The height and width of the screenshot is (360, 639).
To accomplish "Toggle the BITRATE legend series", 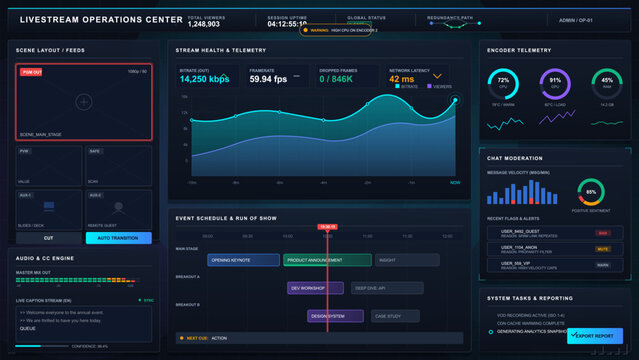I will (x=406, y=86).
